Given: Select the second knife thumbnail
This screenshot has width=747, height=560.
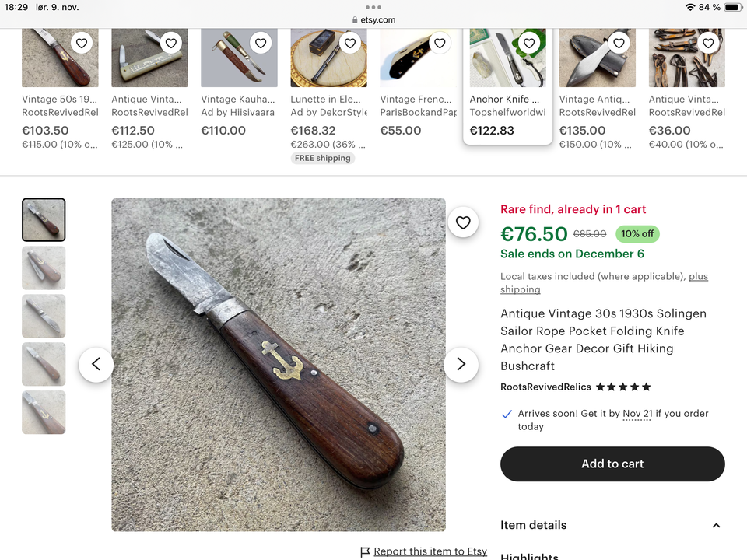Looking at the screenshot, I should 44,268.
